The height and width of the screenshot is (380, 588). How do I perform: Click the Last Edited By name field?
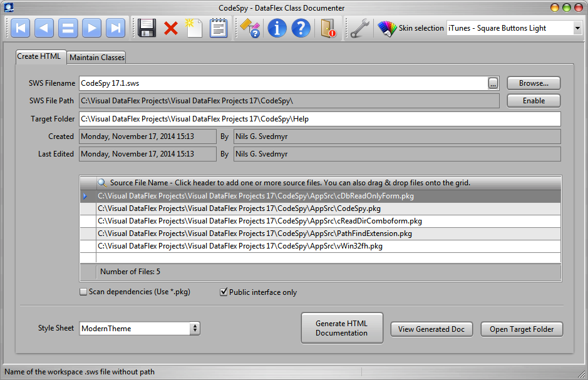[397, 154]
